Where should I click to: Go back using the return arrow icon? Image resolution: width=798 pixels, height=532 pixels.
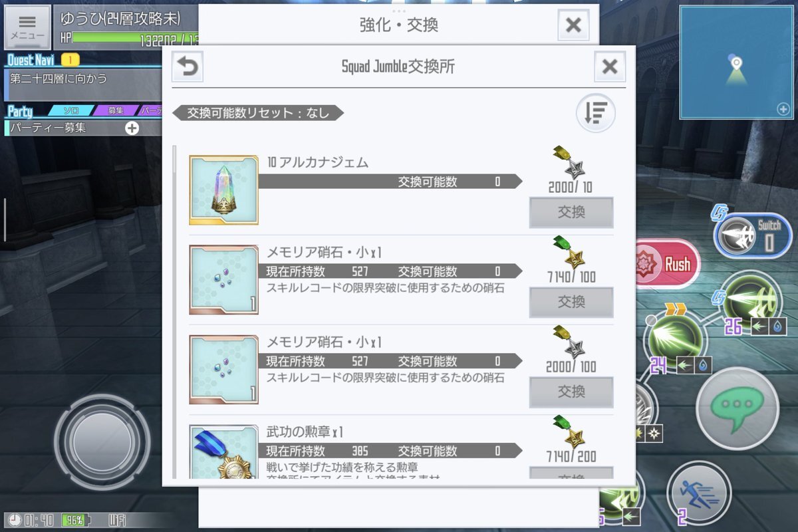pos(188,66)
